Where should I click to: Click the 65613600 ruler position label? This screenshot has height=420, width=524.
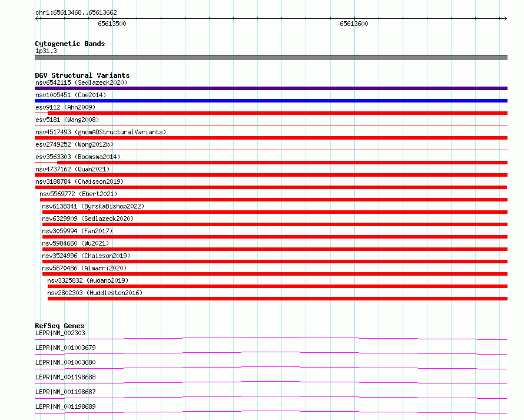[x=354, y=24]
